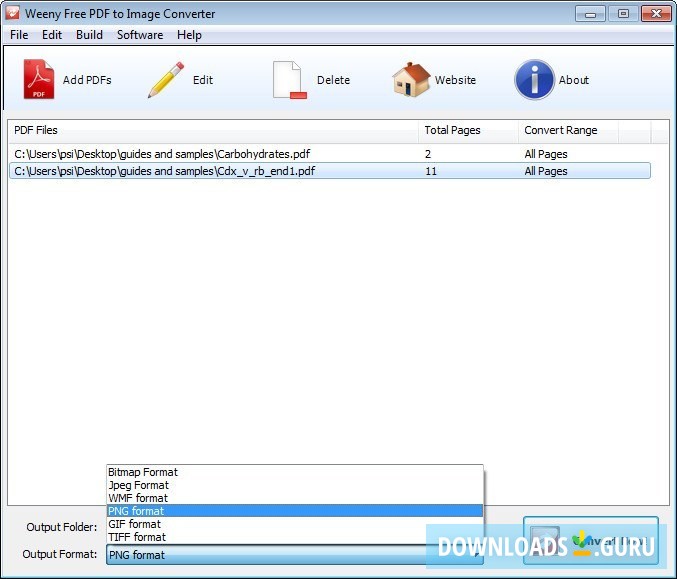
Task: Click the Add PDFs label
Action: [x=87, y=80]
